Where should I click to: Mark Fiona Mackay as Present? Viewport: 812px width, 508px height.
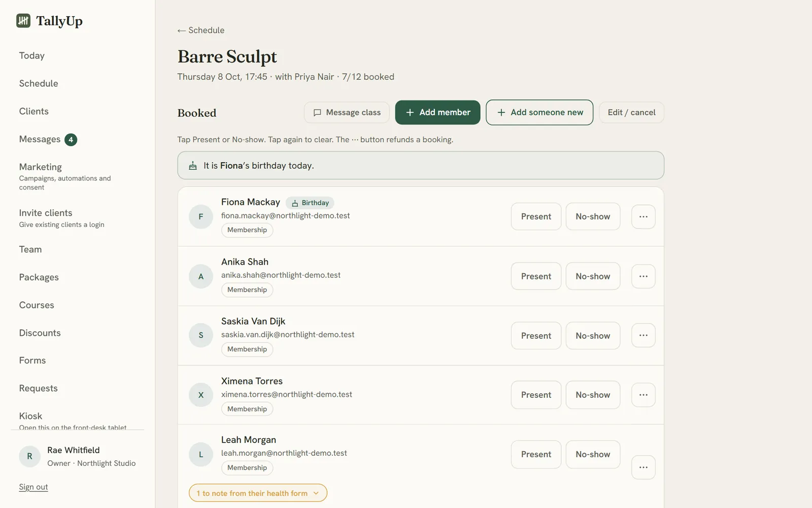click(536, 216)
